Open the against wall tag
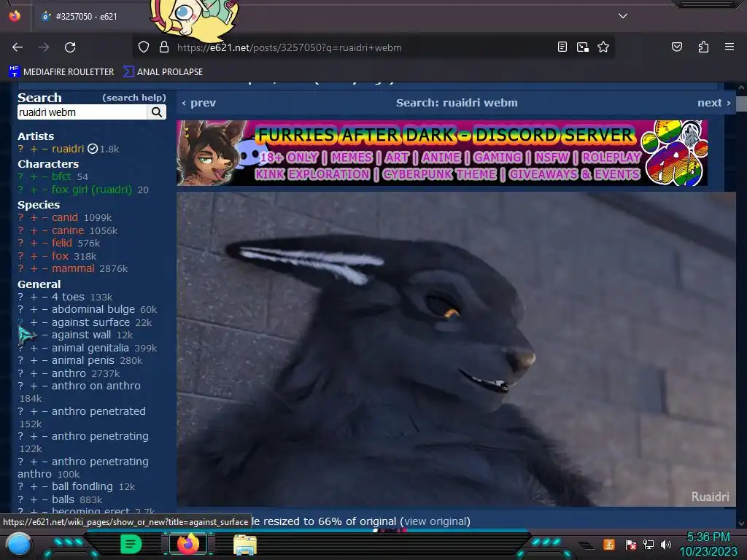This screenshot has width=747, height=560. 81,335
